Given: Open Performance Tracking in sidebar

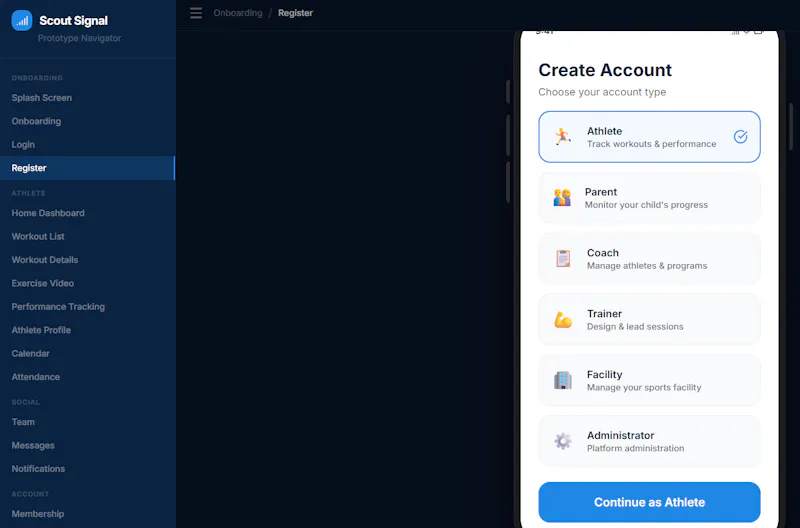Looking at the screenshot, I should click(88, 307).
